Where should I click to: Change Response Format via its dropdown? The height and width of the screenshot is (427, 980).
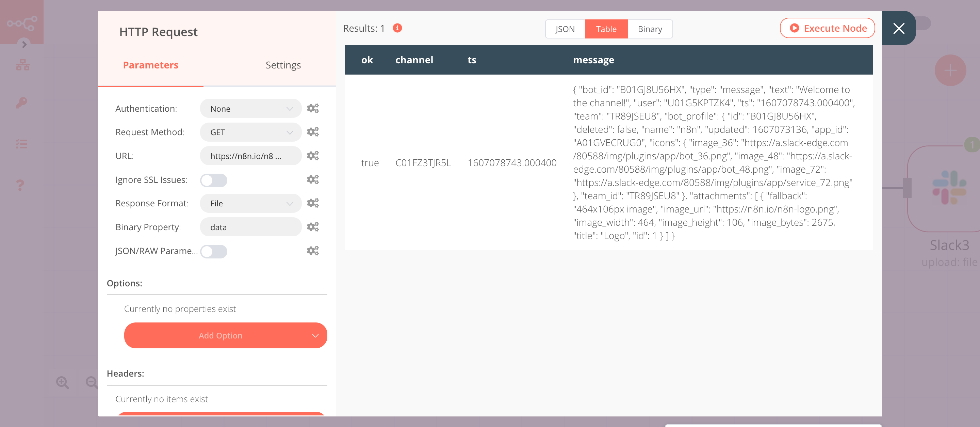point(250,203)
